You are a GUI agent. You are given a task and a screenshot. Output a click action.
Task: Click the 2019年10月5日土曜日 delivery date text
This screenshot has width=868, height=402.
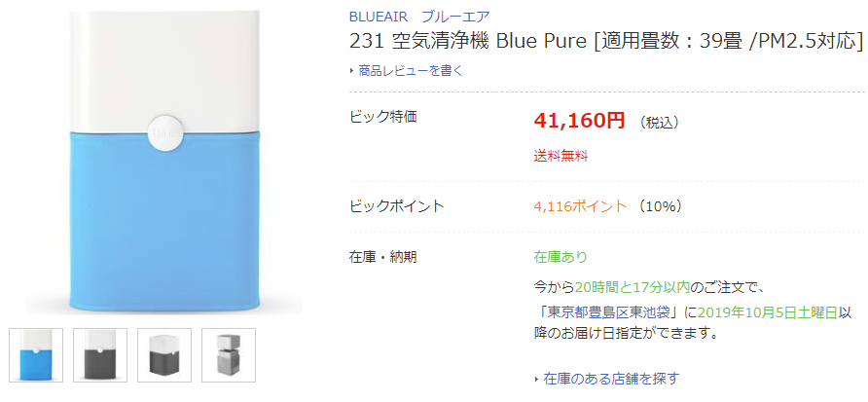767,312
